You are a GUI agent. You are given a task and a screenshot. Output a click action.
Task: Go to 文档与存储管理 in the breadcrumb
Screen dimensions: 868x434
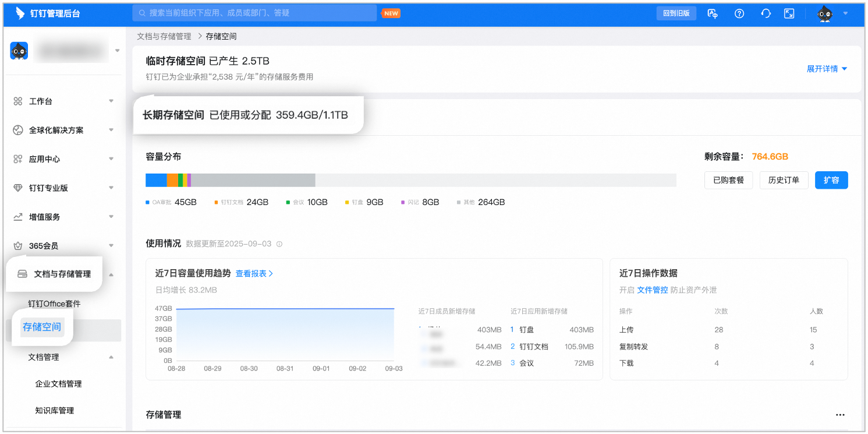[x=164, y=36]
